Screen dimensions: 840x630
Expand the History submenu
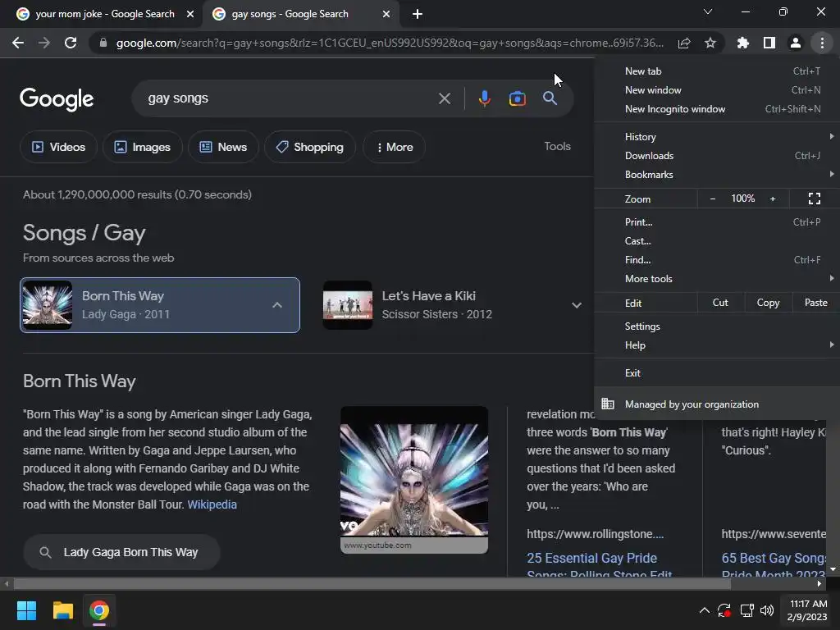(x=717, y=137)
